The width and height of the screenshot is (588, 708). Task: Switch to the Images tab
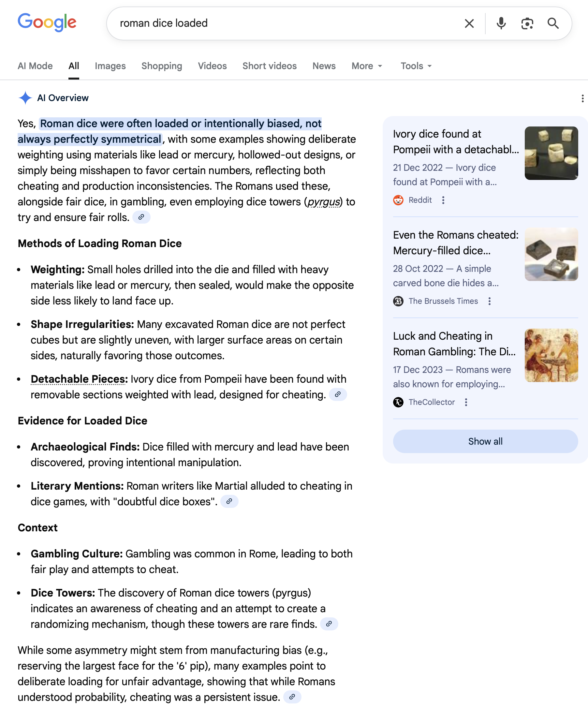(x=110, y=66)
